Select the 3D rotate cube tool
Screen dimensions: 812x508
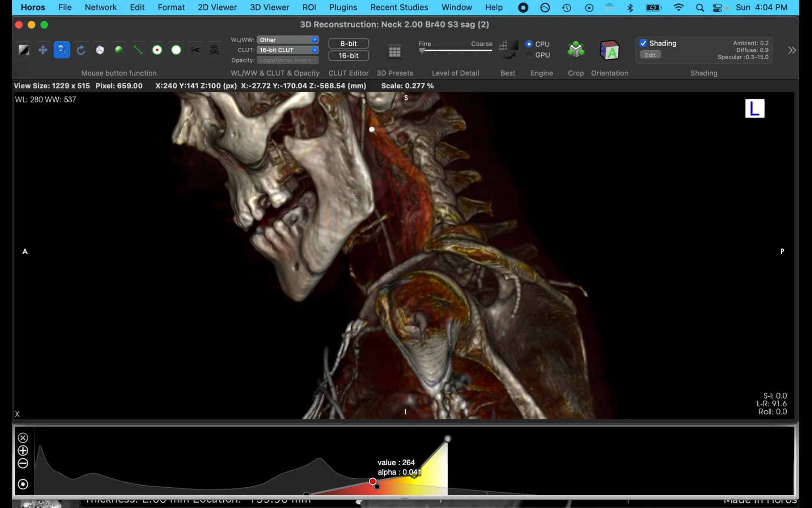(100, 50)
